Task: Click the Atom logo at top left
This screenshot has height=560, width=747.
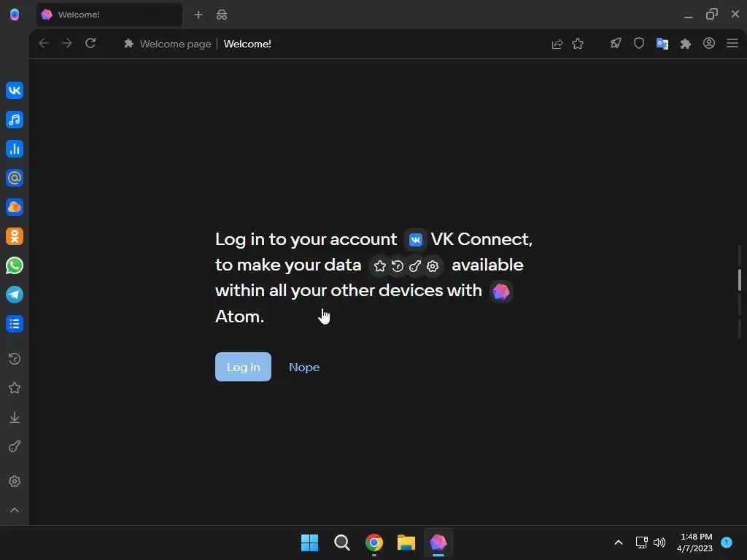Action: tap(15, 15)
